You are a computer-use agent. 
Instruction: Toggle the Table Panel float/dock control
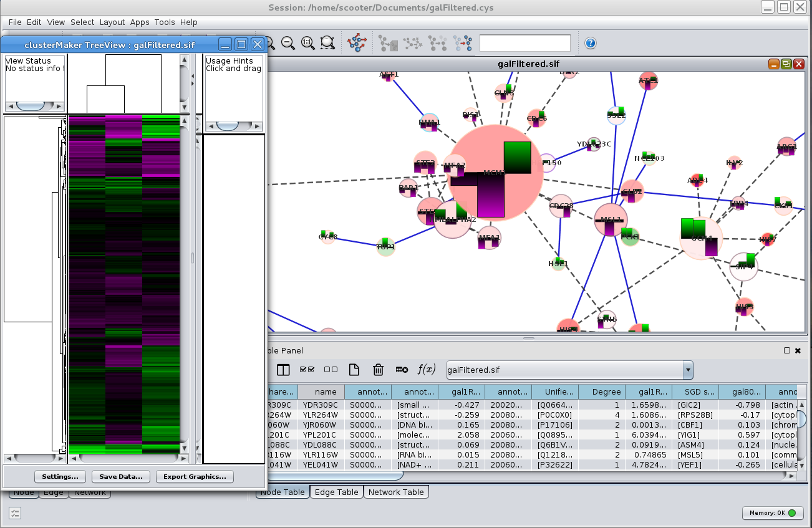point(787,350)
